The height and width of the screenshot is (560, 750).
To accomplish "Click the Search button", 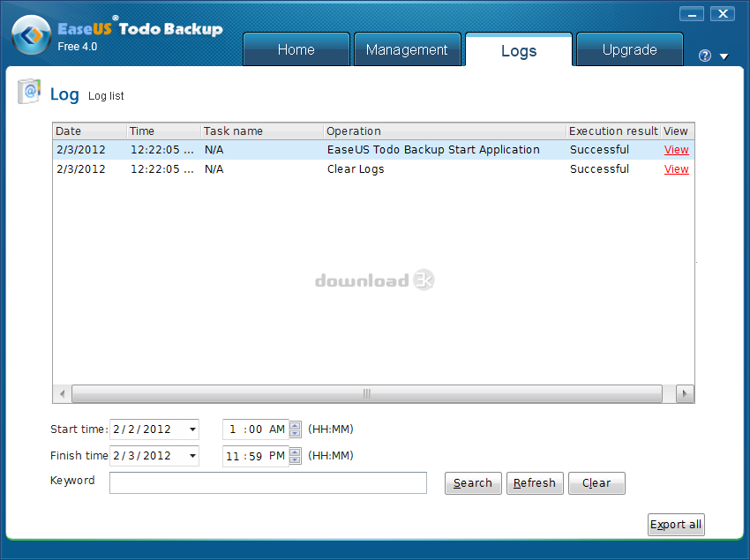I will click(x=473, y=483).
